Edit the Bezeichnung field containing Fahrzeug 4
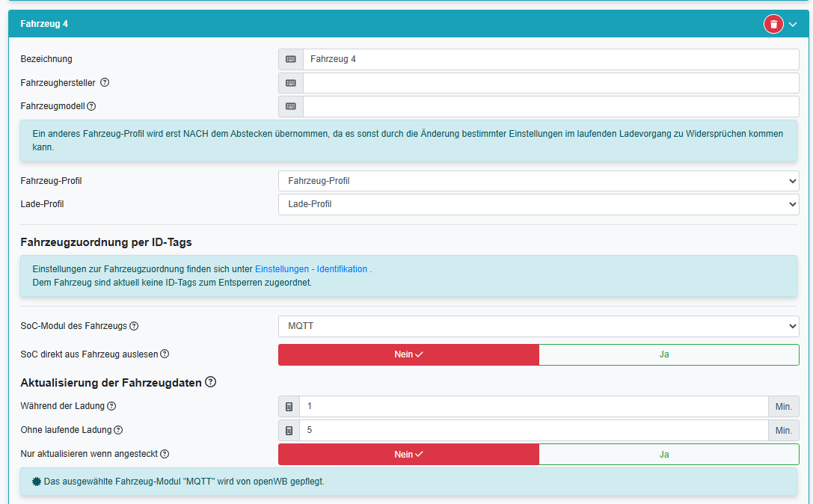This screenshot has height=504, width=813. [x=550, y=59]
